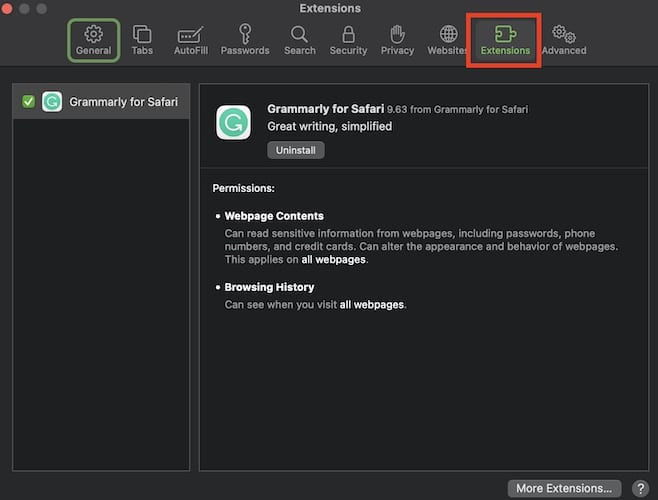The image size is (658, 500).
Task: Click the large Grammarly logo in details
Action: (x=233, y=123)
